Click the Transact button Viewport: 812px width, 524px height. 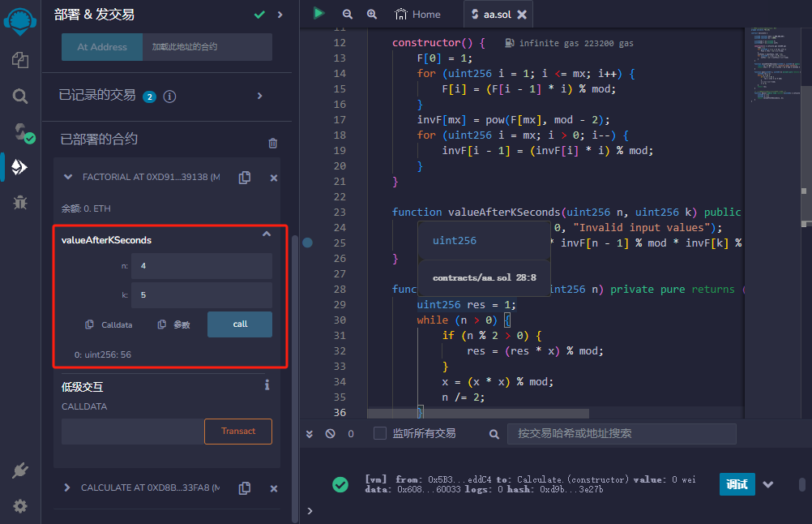238,432
